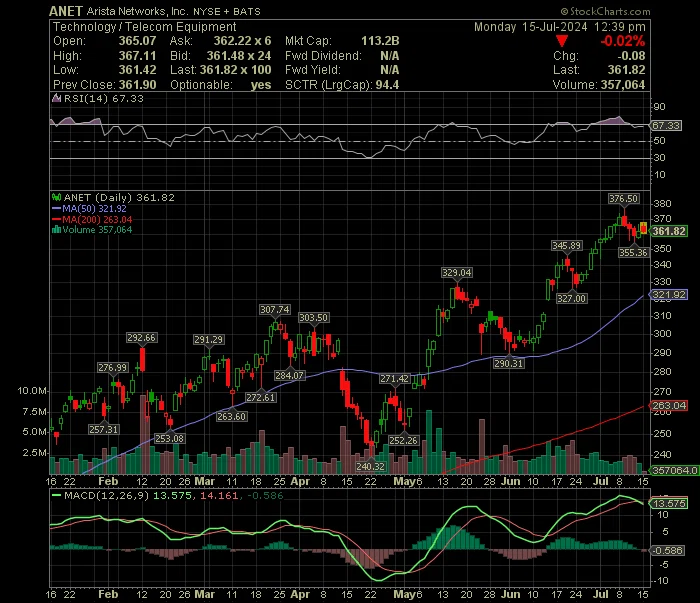The image size is (700, 603).
Task: Click the Volume legend bar icon
Action: (x=57, y=230)
